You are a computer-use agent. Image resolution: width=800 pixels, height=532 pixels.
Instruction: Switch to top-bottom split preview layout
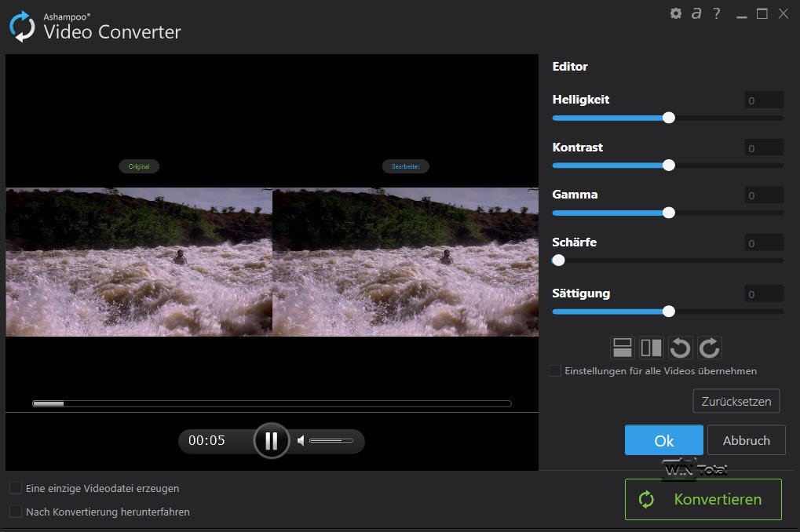(x=622, y=348)
